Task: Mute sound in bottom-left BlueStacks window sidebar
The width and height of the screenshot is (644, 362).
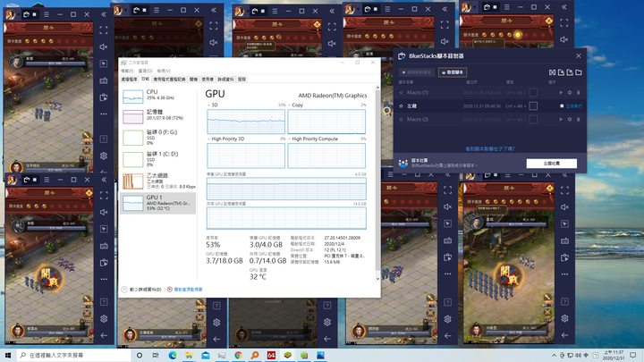Action: tap(104, 212)
